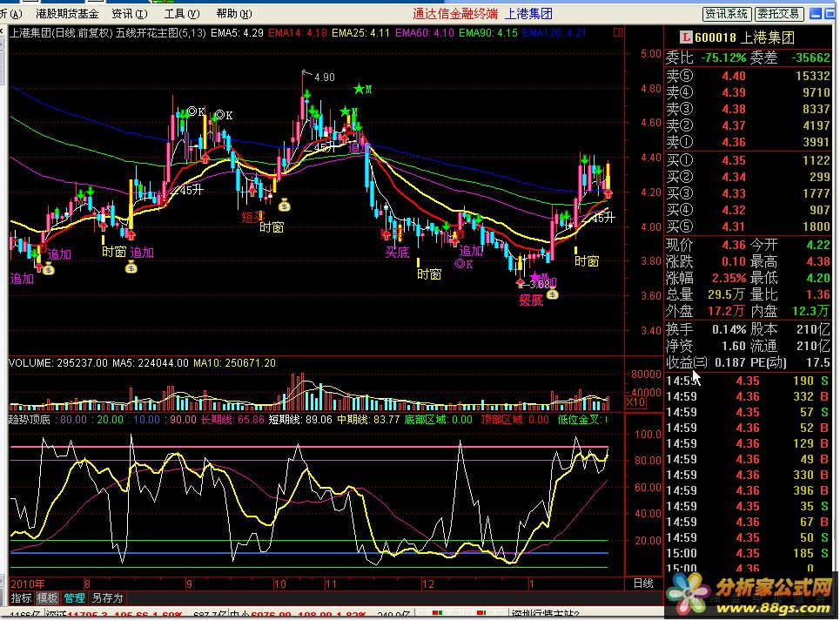Click the 委托交易 button
This screenshot has height=621, width=840.
tap(778, 14)
